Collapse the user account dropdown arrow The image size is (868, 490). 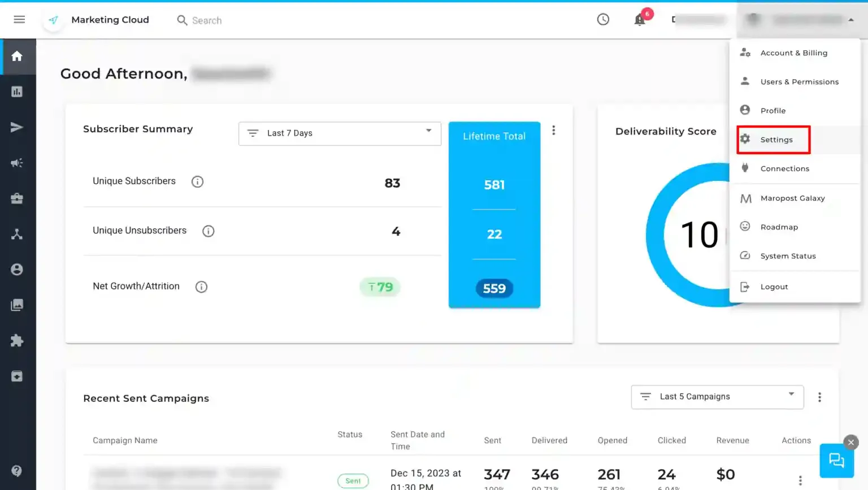coord(851,20)
